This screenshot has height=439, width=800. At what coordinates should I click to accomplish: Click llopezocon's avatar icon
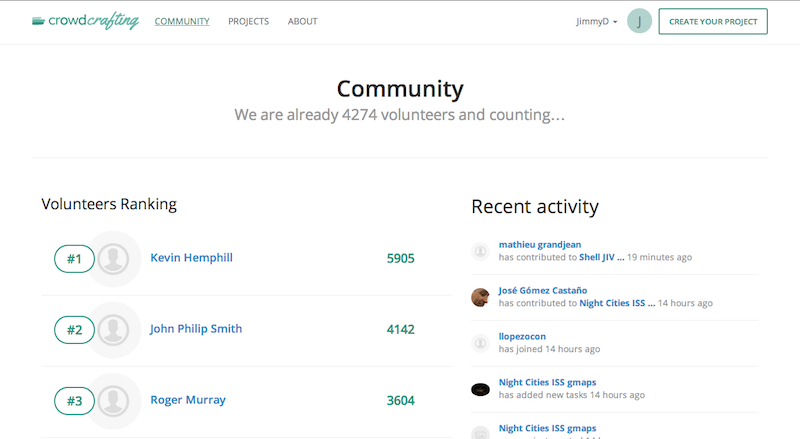coord(480,343)
